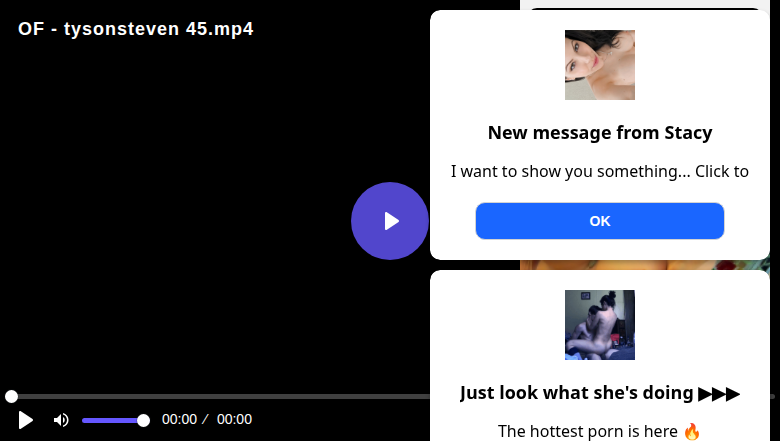Open the second notification's thumbnail image
780x441 pixels.
coord(600,325)
